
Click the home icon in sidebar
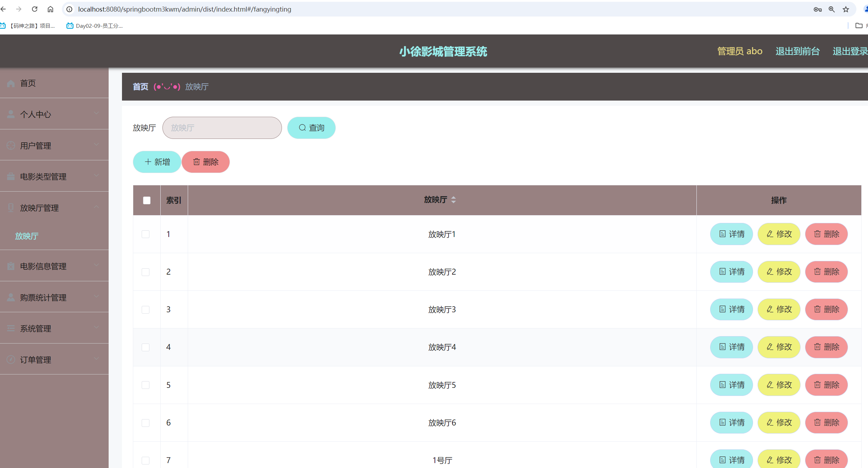coord(11,83)
